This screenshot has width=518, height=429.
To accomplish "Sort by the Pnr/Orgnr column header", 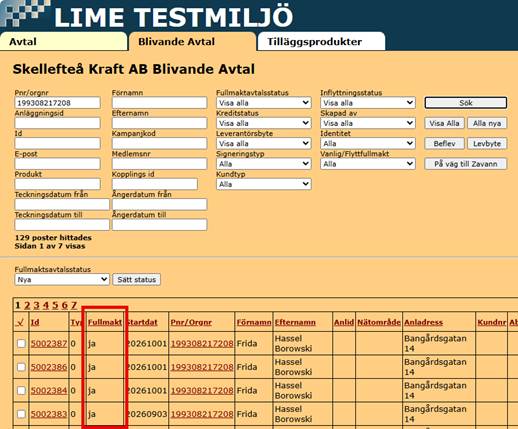I will 191,322.
